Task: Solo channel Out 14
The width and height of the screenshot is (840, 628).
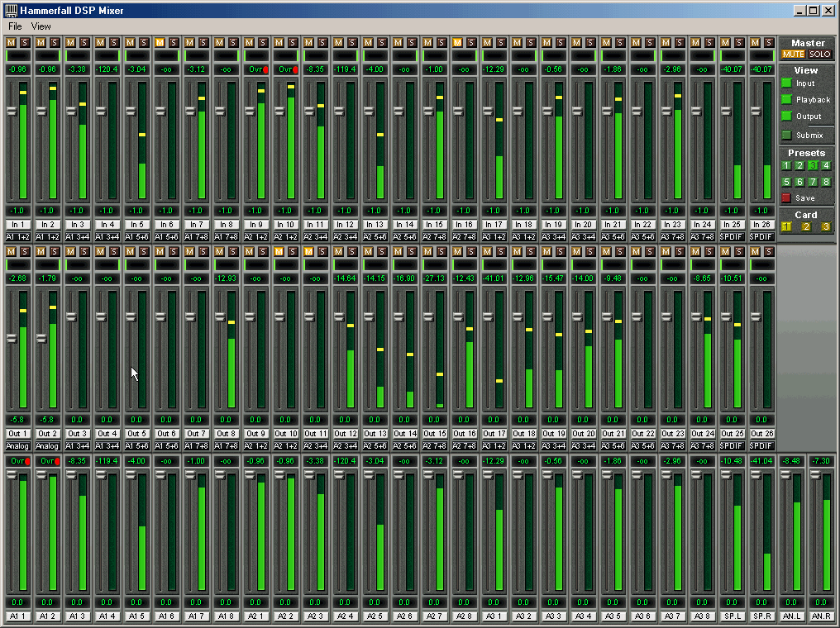Action: click(412, 251)
